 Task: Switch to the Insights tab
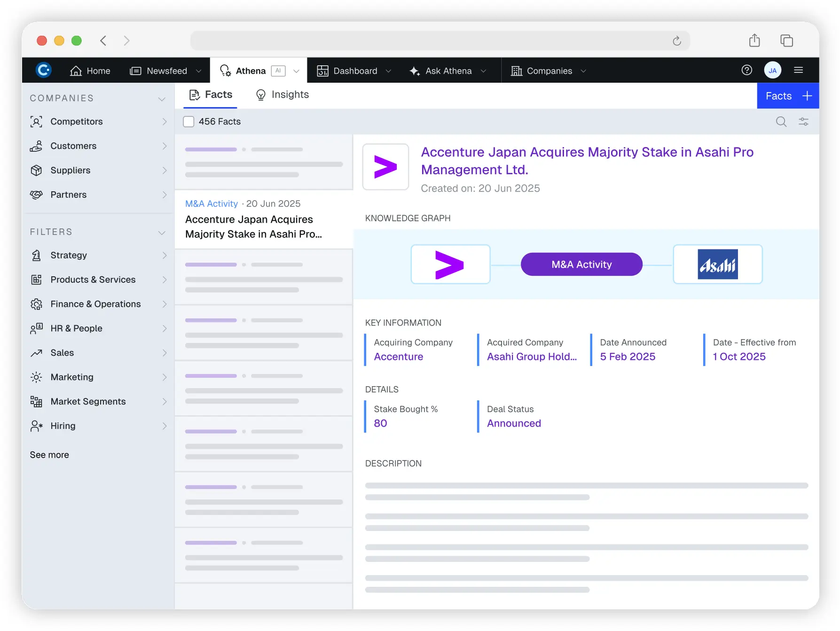point(282,95)
